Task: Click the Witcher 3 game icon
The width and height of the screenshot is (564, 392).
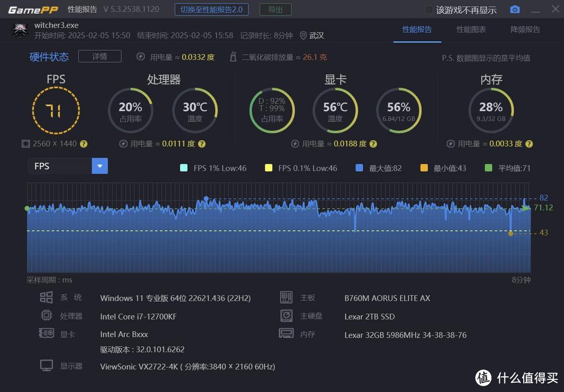Action: coord(20,30)
